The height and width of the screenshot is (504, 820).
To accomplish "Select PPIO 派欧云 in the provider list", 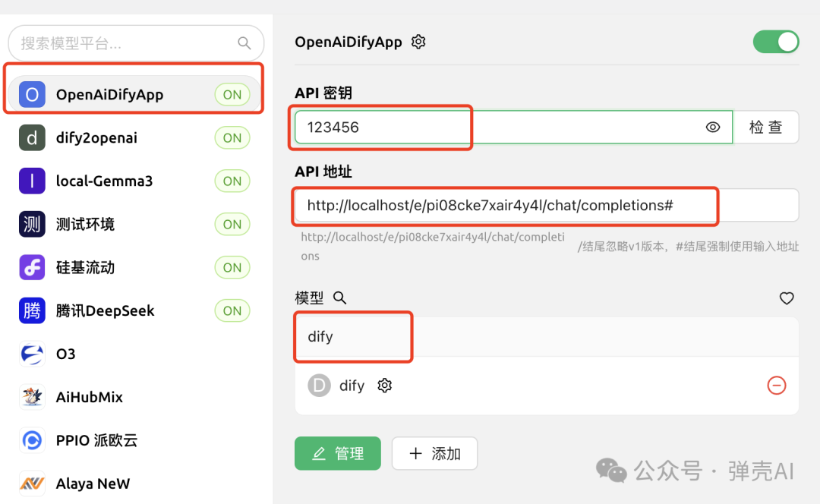I will point(135,440).
